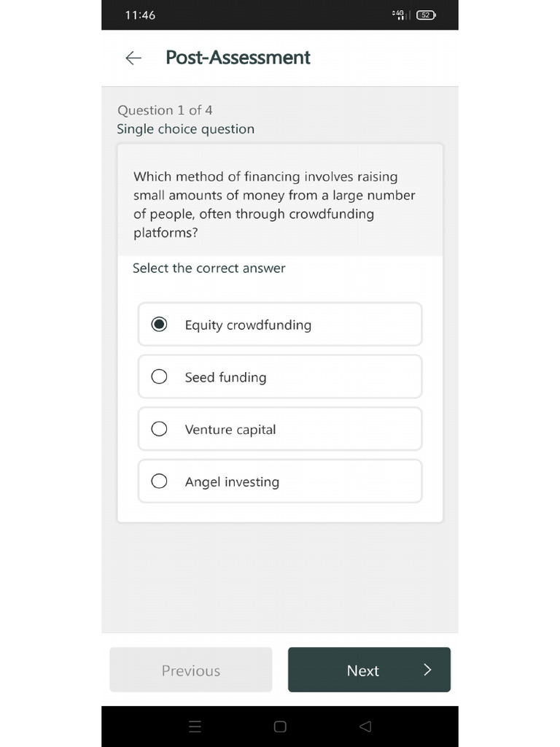Tap the crowdfunding question text

point(274,205)
